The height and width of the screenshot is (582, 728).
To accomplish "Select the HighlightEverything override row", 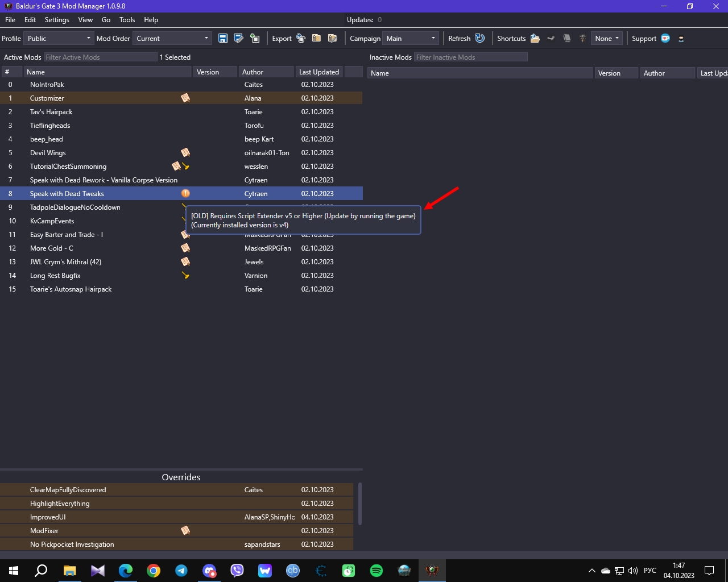I will tap(176, 503).
